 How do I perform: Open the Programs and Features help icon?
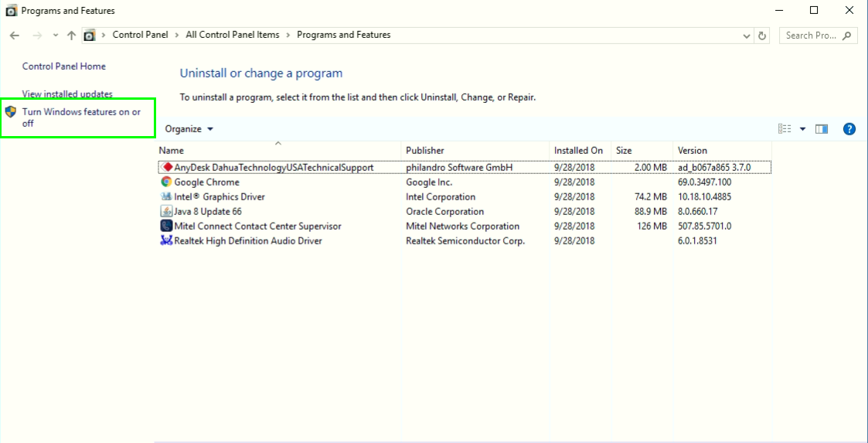point(849,129)
